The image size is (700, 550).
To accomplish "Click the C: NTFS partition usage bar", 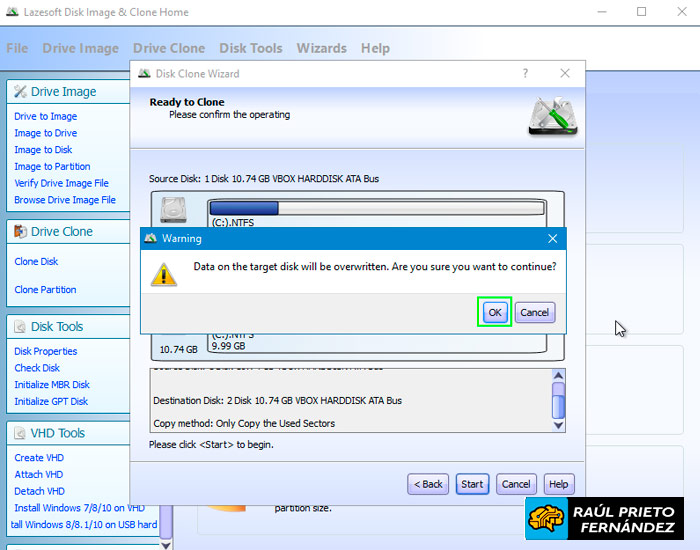I will click(377, 208).
